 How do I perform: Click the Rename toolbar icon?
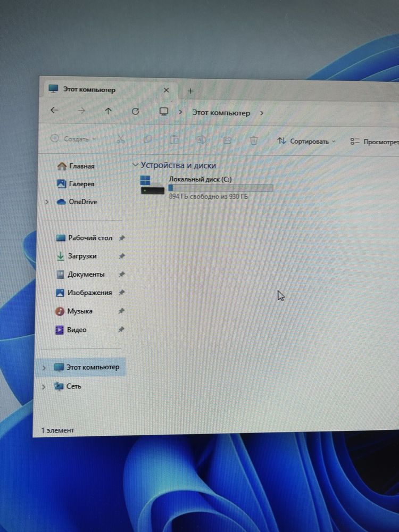(x=201, y=140)
